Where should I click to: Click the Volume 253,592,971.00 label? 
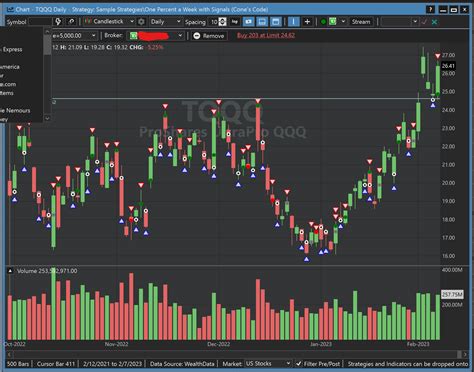pos(47,271)
